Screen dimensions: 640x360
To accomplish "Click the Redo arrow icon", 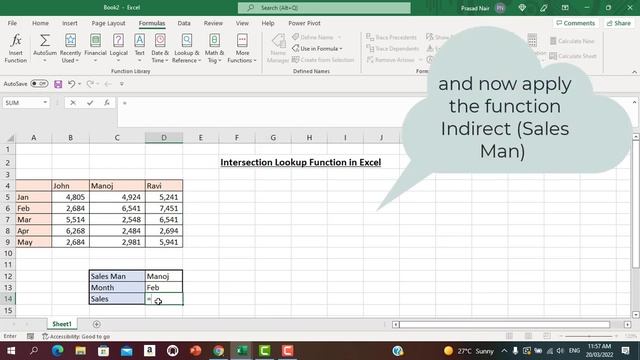I will click(x=90, y=84).
